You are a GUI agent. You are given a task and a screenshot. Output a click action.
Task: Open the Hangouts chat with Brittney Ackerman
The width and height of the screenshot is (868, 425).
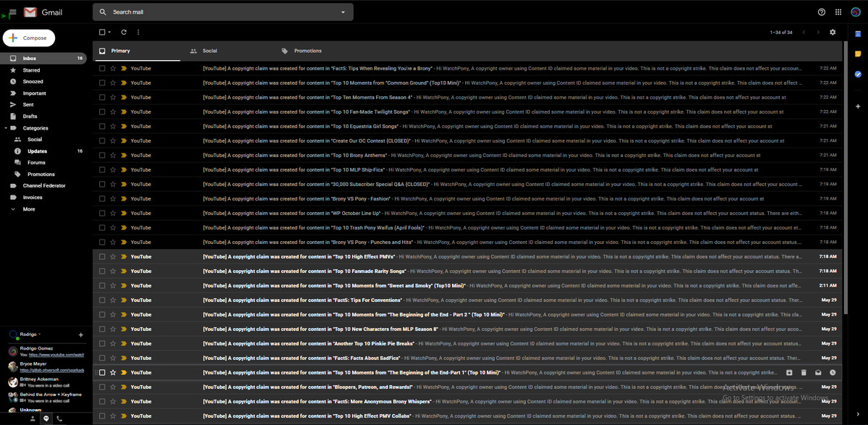click(45, 382)
